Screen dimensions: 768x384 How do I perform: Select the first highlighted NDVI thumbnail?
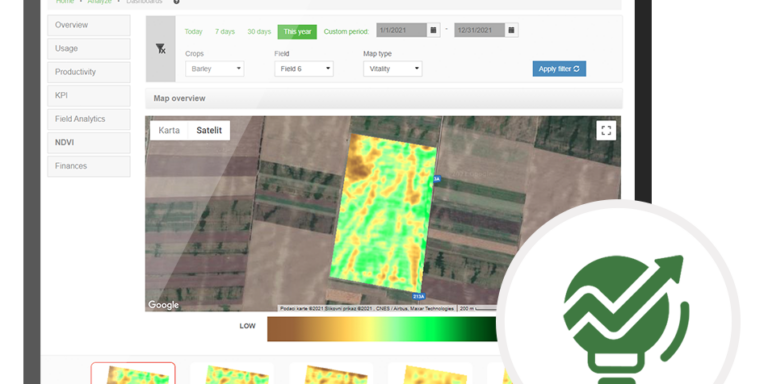coord(133,373)
